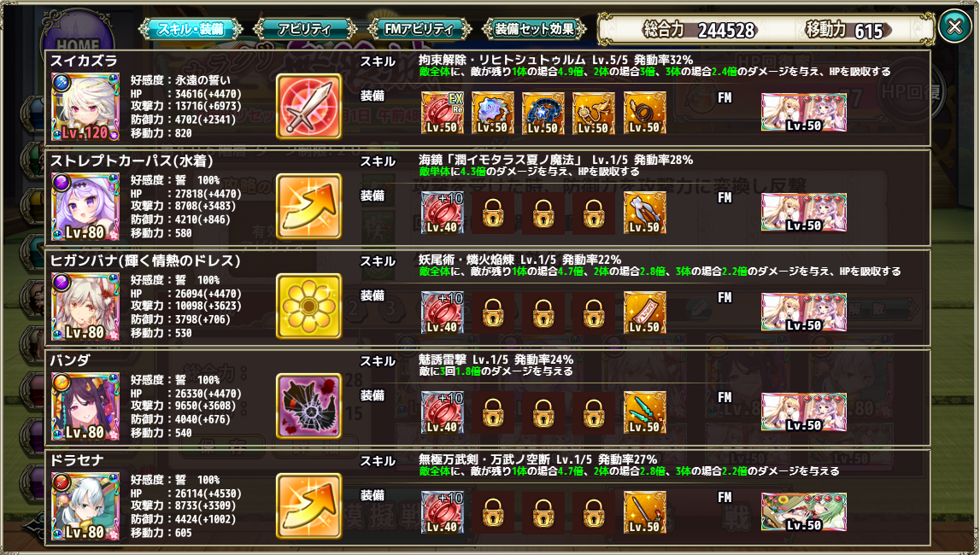Click ドラセナ's FM card with green-haired girl
Viewport: 980px width, 555px height.
(x=804, y=512)
